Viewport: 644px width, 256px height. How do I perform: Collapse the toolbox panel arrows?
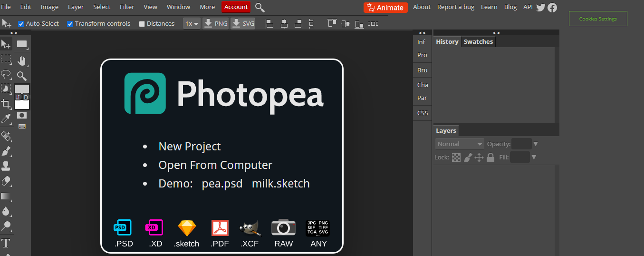(14, 32)
